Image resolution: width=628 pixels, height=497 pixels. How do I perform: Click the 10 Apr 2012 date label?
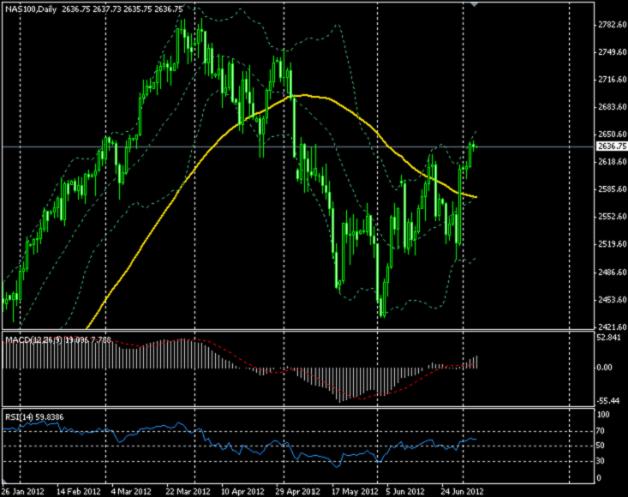[243, 491]
